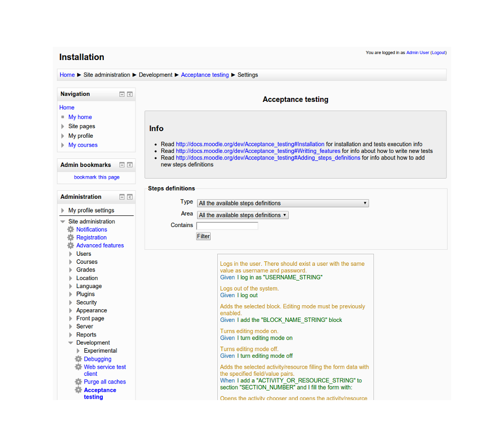
Task: Click the Registration gear icon
Action: pyautogui.click(x=70, y=237)
